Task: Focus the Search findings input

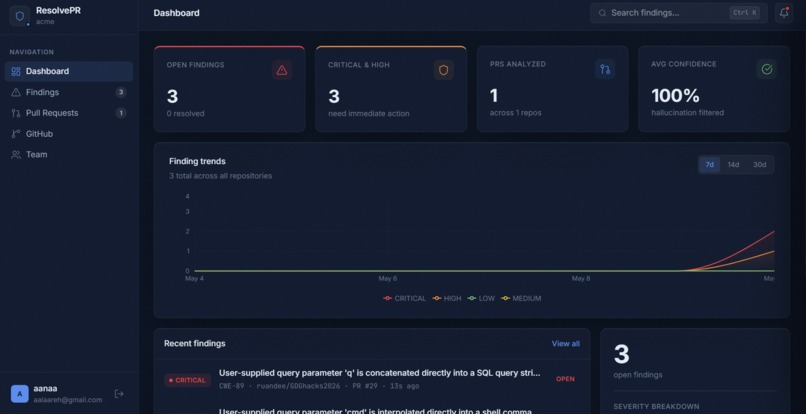Action: click(x=679, y=13)
